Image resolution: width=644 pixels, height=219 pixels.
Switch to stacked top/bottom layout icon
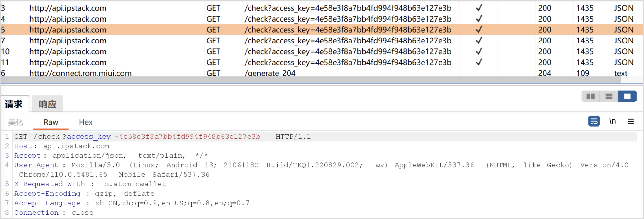click(609, 96)
